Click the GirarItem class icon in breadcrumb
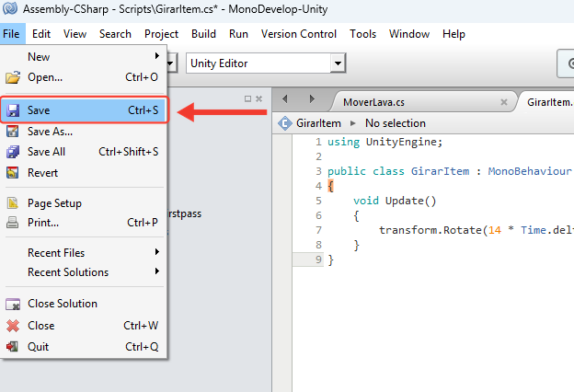 click(284, 123)
